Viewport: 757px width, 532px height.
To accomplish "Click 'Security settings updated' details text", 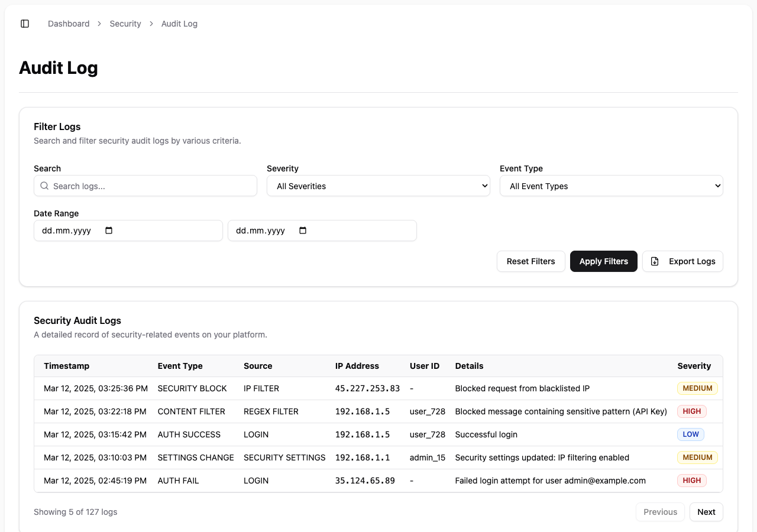I will pyautogui.click(x=542, y=458).
